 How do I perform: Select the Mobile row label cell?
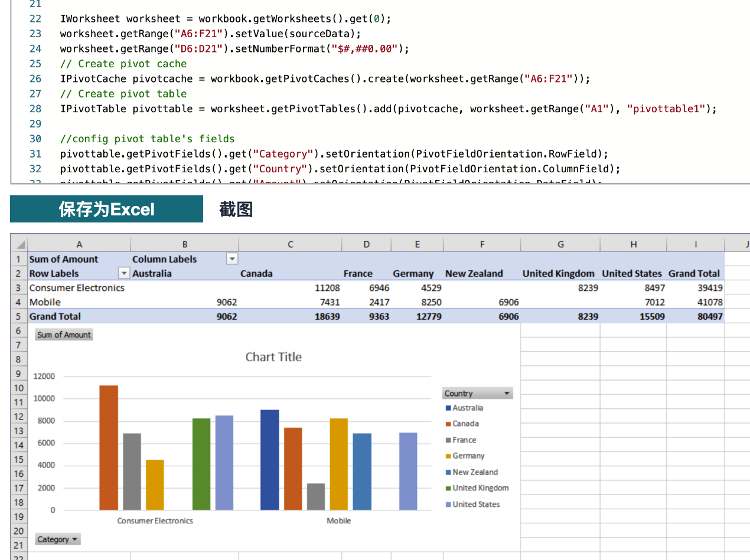tap(45, 302)
